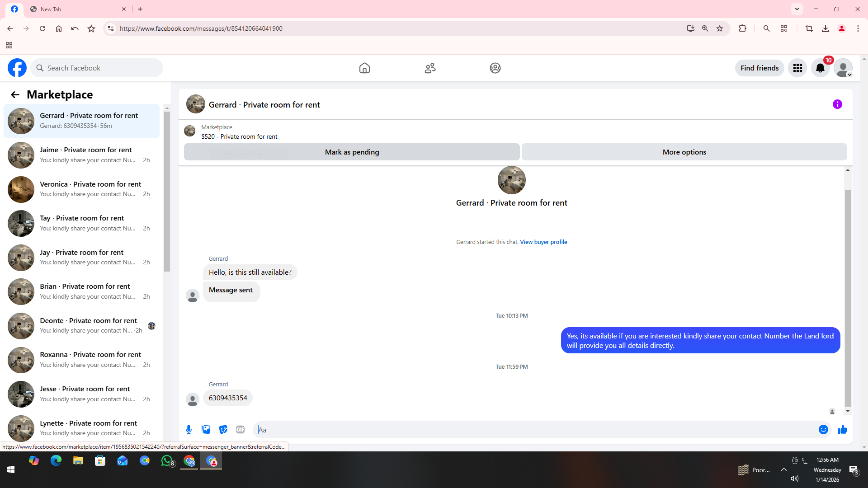Open the Facebook apps grid menu
Screen dimensions: 868x488
797,68
